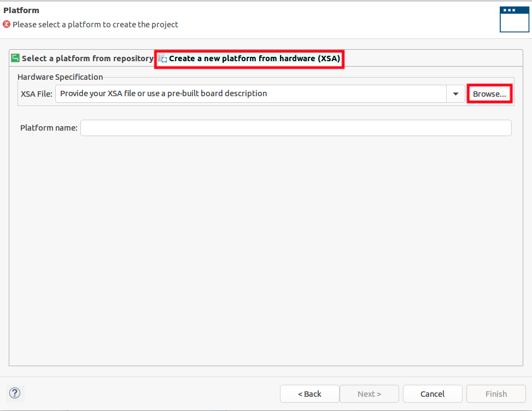Open Create a new platform from hardware (XSA) tab
Screen dimensions: 532x411
pyautogui.click(x=249, y=58)
